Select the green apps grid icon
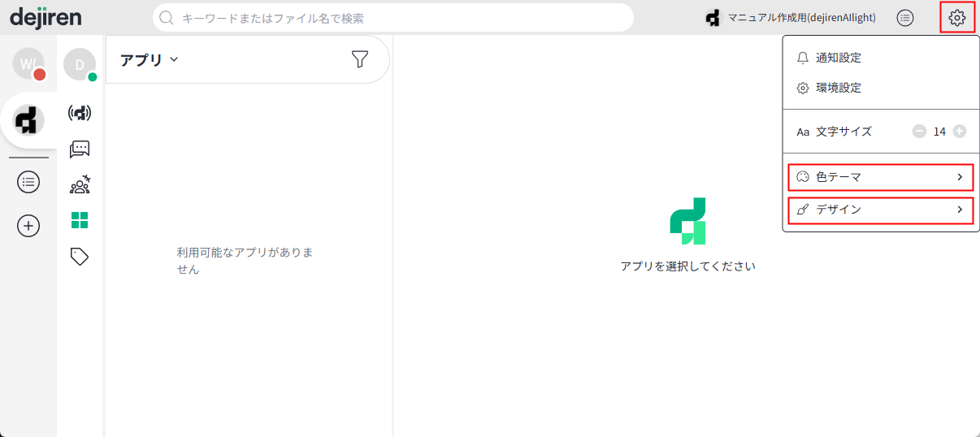The image size is (980, 437). click(80, 220)
